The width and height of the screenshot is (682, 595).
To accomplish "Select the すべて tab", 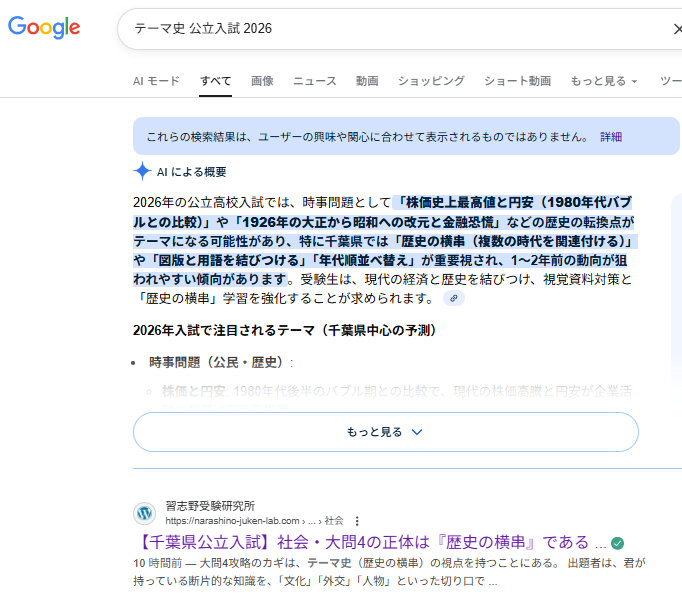I will coord(215,81).
